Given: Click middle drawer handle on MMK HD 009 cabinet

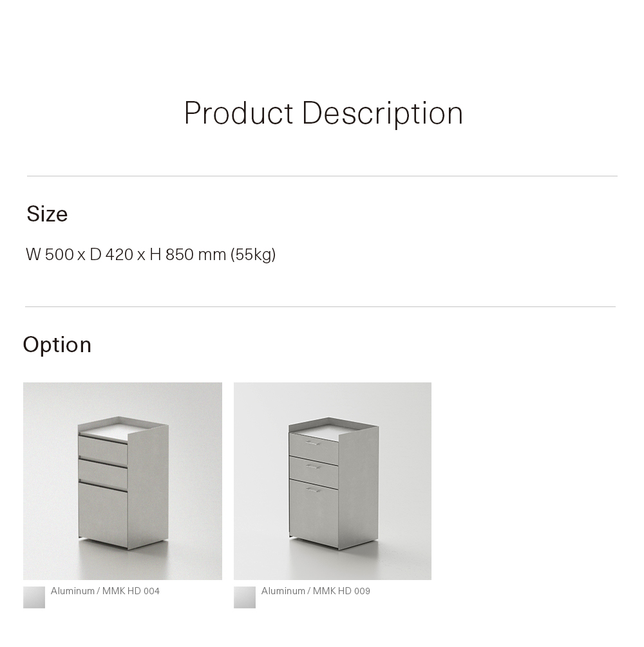Looking at the screenshot, I should [x=313, y=466].
